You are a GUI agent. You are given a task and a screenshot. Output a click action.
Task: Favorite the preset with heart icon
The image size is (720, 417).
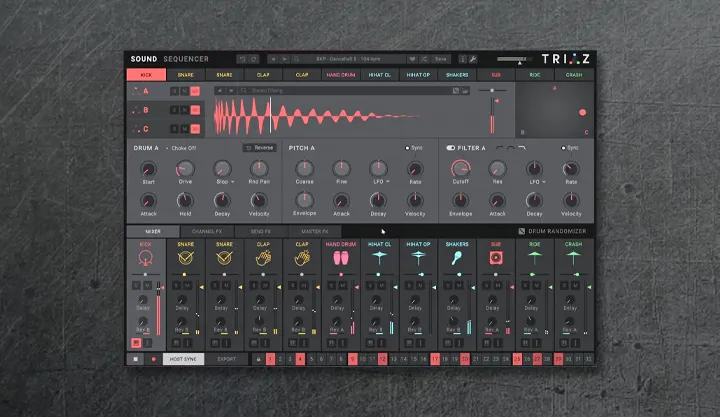(412, 59)
